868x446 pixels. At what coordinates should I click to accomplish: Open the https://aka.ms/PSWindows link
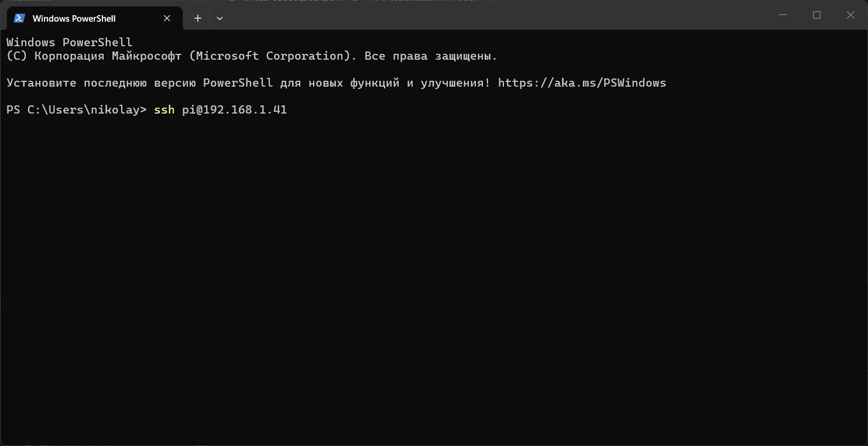581,83
